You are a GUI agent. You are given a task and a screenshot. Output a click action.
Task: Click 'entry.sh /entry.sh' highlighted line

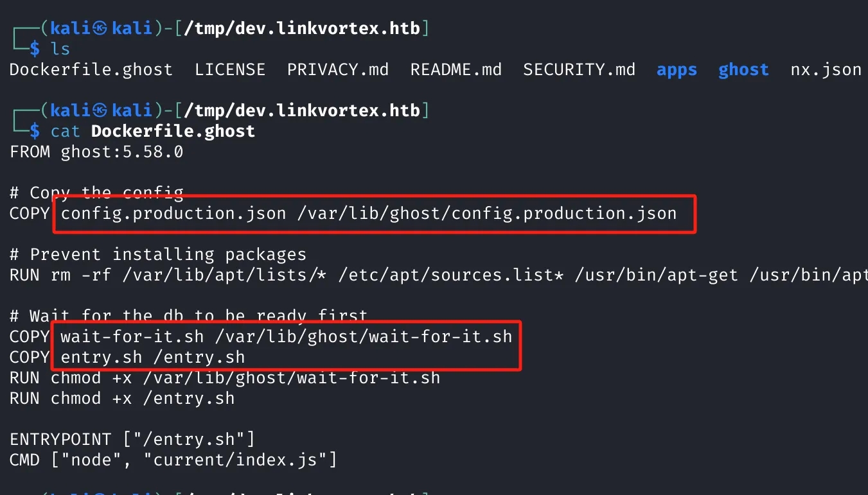pos(153,357)
